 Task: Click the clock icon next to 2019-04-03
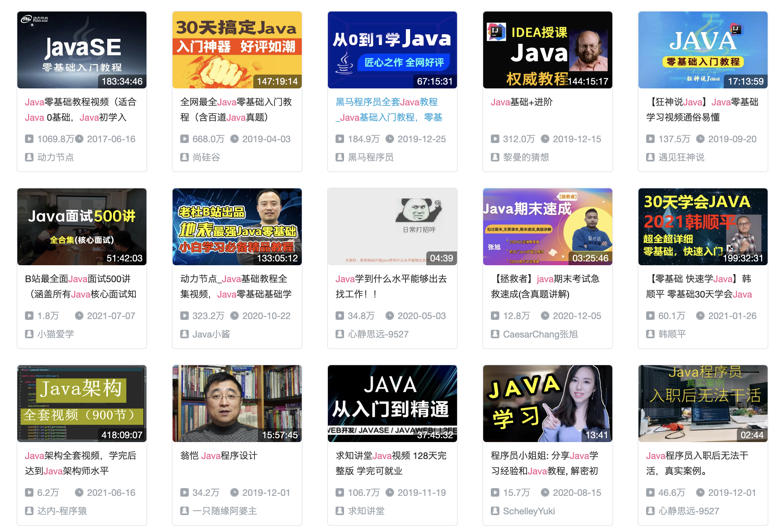[x=234, y=139]
